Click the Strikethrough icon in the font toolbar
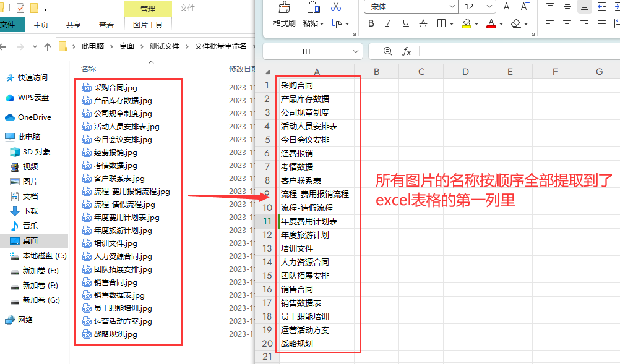Image resolution: width=620 pixels, height=364 pixels. coord(423,23)
